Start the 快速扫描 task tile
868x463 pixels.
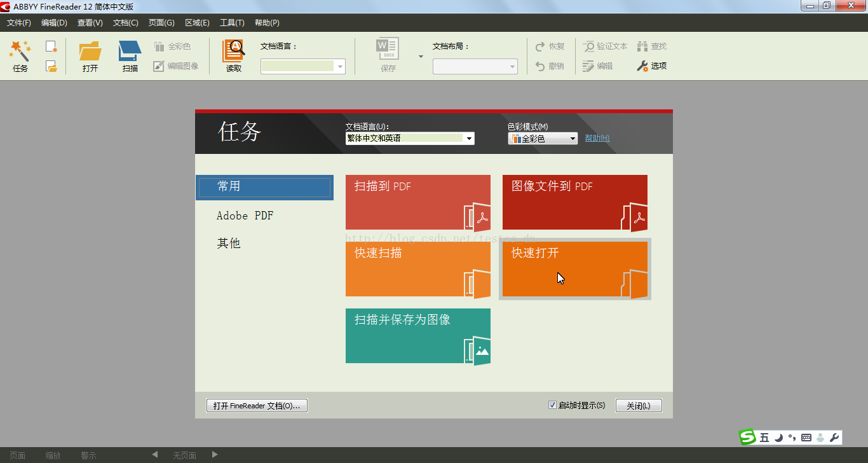pos(418,269)
